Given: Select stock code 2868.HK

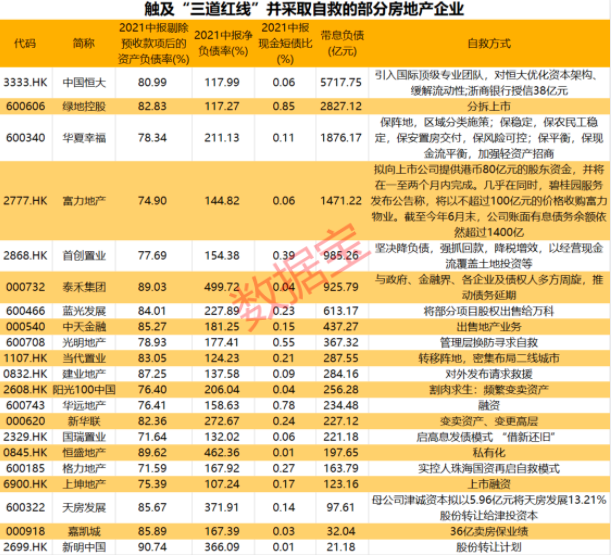Looking at the screenshot, I should click(25, 256).
